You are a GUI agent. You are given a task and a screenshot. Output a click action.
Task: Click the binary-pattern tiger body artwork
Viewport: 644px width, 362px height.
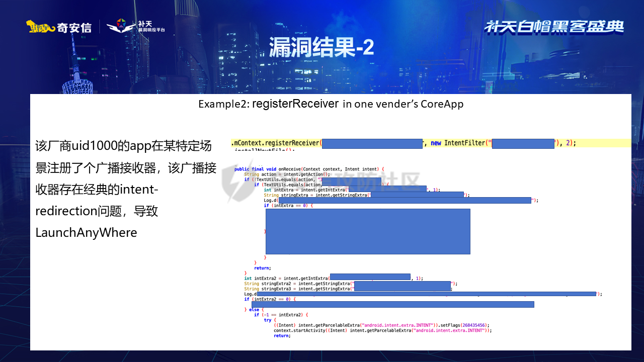[41, 27]
